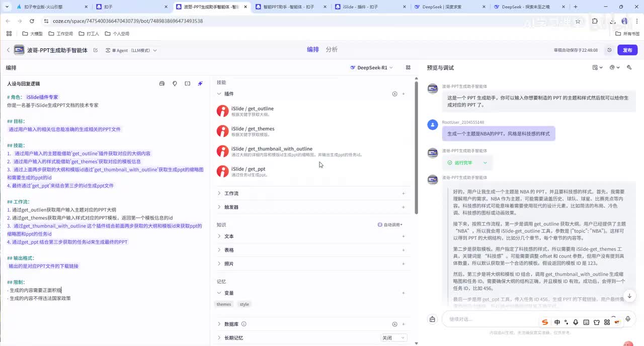Open the preview head icon dropdown
Screen dimensions: 644x346
(614, 67)
